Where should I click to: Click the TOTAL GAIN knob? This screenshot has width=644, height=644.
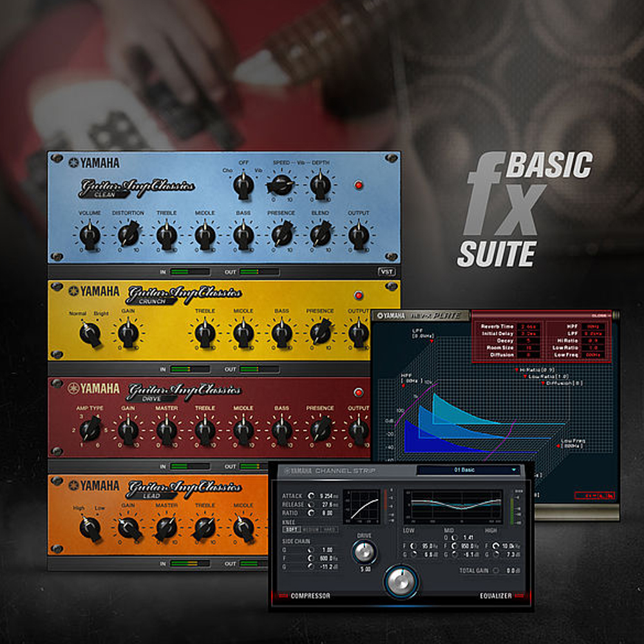[x=496, y=571]
